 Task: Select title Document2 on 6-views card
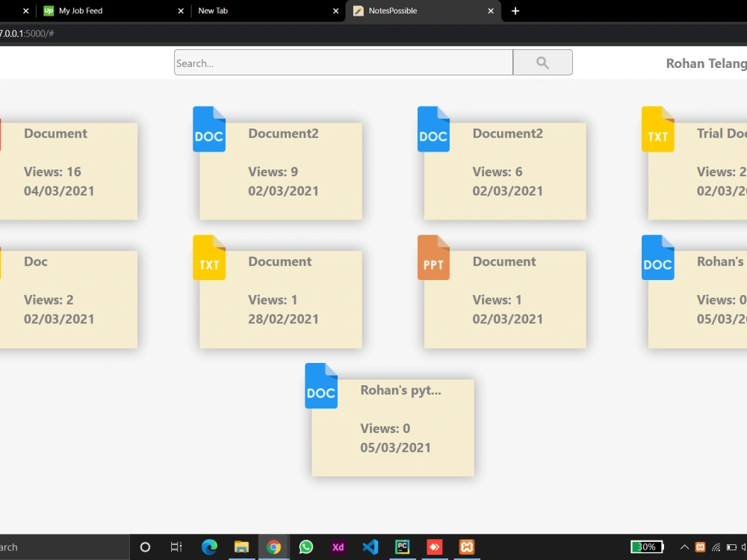[508, 134]
